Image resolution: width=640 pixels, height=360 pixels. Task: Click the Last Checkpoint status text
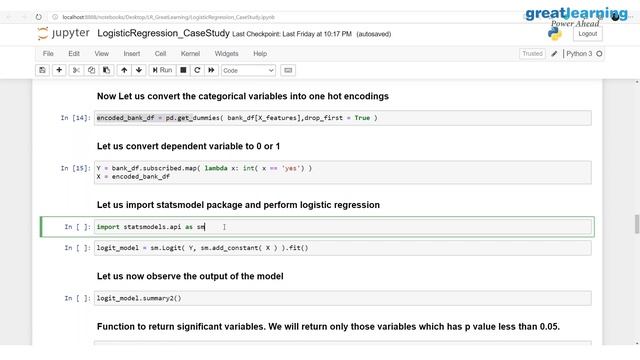pyautogui.click(x=292, y=34)
